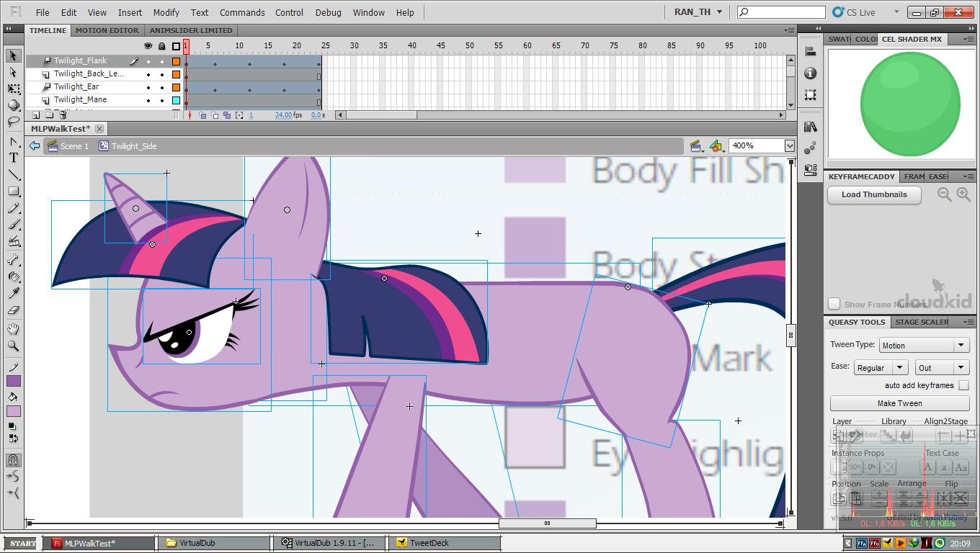Open timeline panel options menu
The height and width of the screenshot is (553, 980).
(789, 30)
